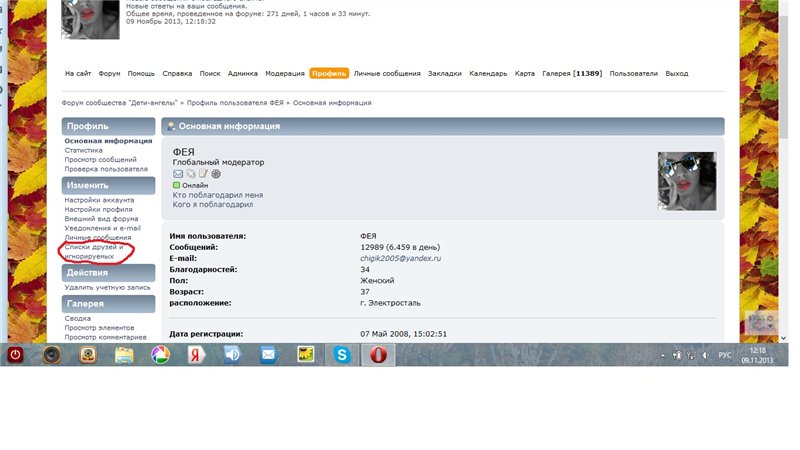The width and height of the screenshot is (800, 450).
Task: Open the Админка menu item
Action: tap(242, 73)
